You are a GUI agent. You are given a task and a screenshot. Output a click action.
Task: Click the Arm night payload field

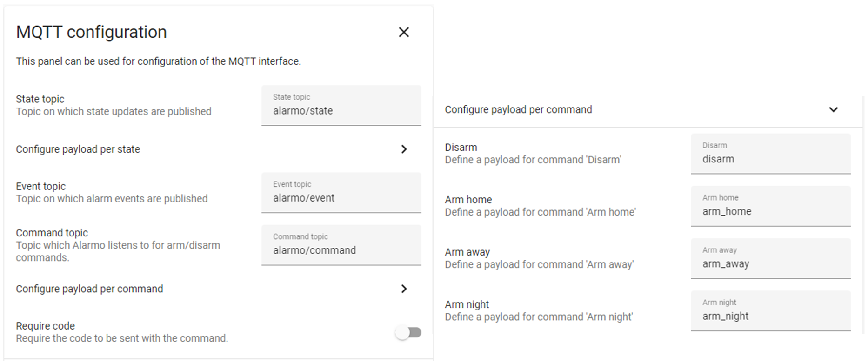tap(770, 316)
